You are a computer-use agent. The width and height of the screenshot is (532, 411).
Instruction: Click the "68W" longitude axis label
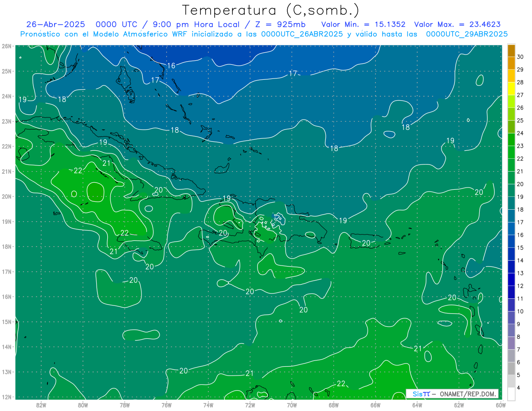[x=333, y=404]
